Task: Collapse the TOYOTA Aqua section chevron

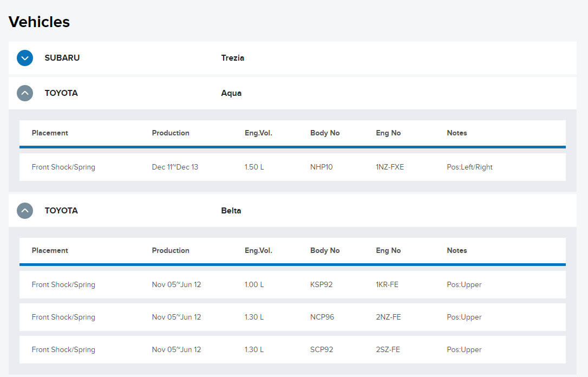Action: [25, 93]
